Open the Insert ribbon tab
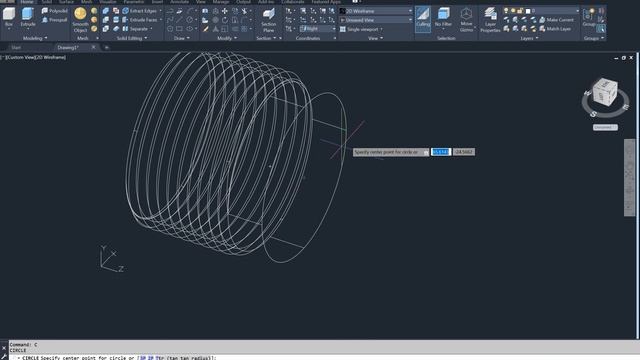Viewport: 640px width, 360px height. (x=157, y=2)
